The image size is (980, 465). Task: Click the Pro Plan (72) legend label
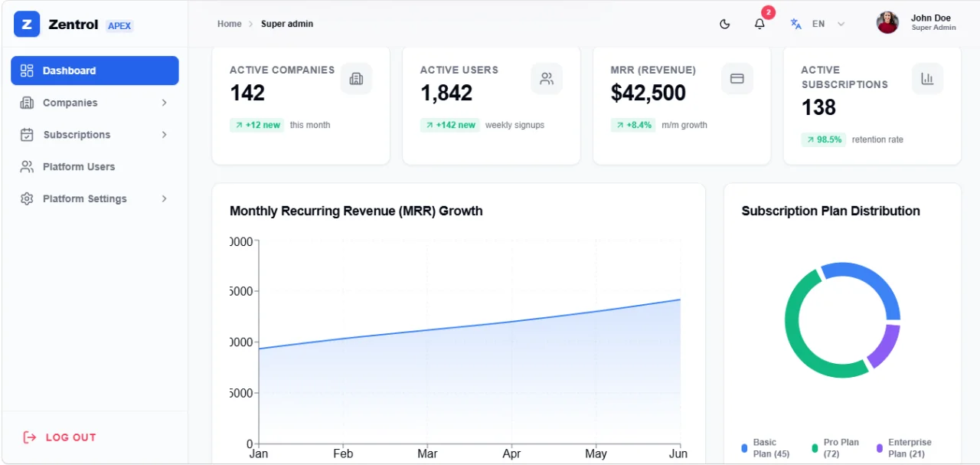click(841, 448)
